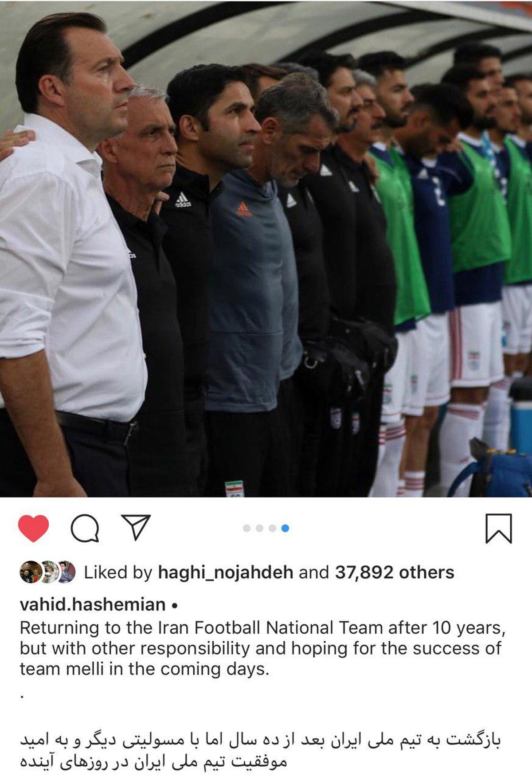Viewport: 532px width, 780px height.
Task: Select the active fourth blue carousel dot
Action: [286, 528]
